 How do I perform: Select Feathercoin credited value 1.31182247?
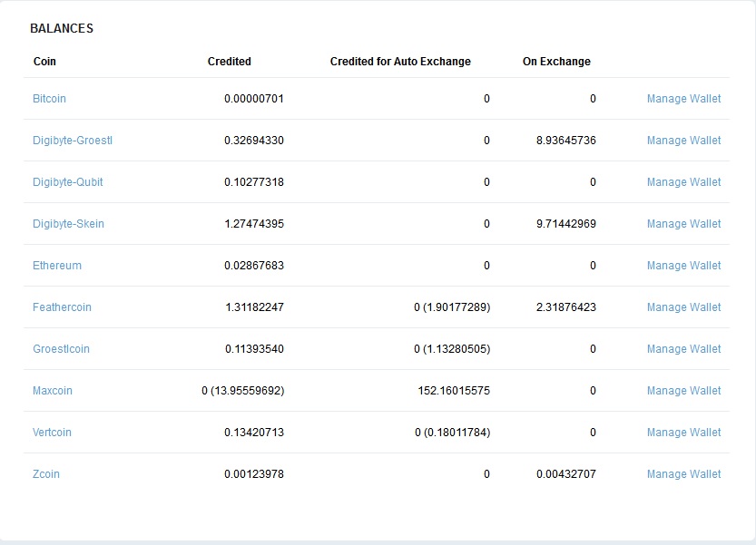[254, 307]
